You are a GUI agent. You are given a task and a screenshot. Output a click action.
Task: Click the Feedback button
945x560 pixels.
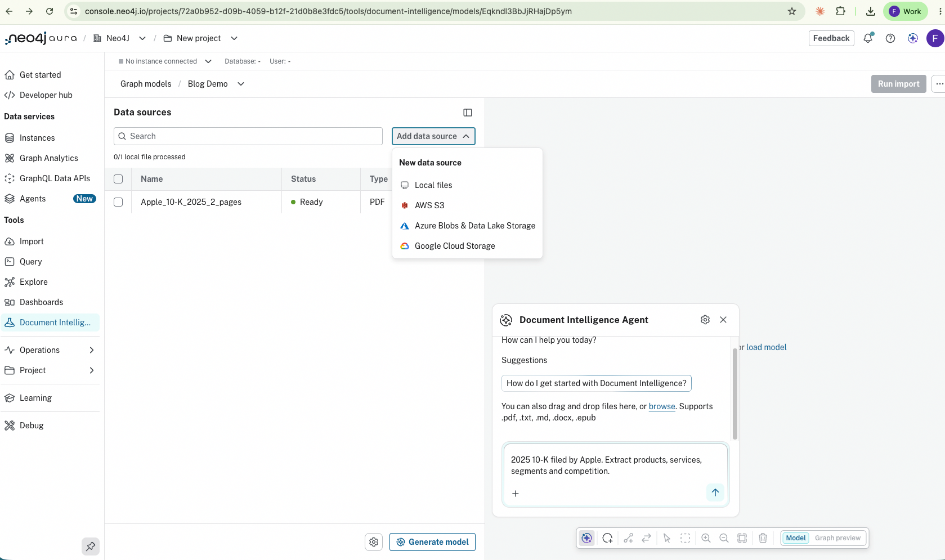(x=831, y=38)
